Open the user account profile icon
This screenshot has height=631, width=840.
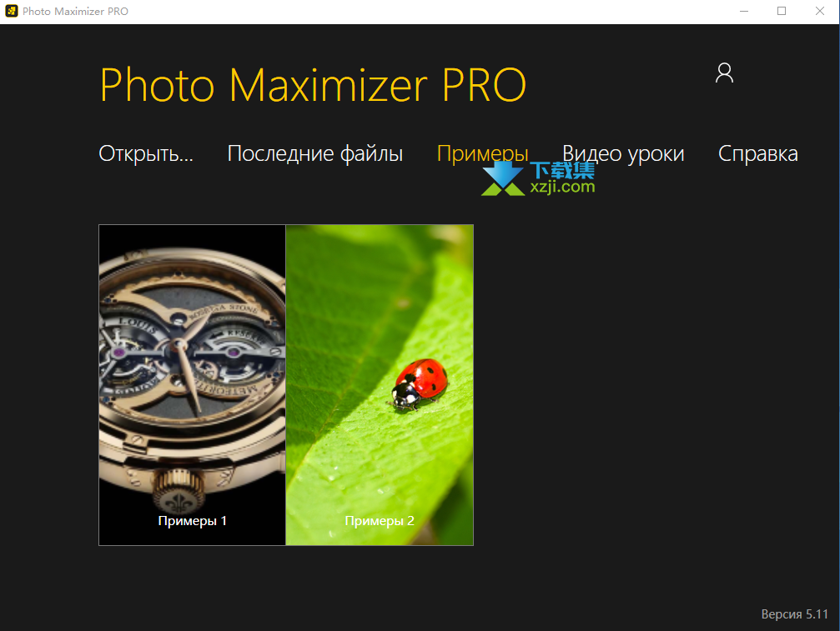click(724, 73)
